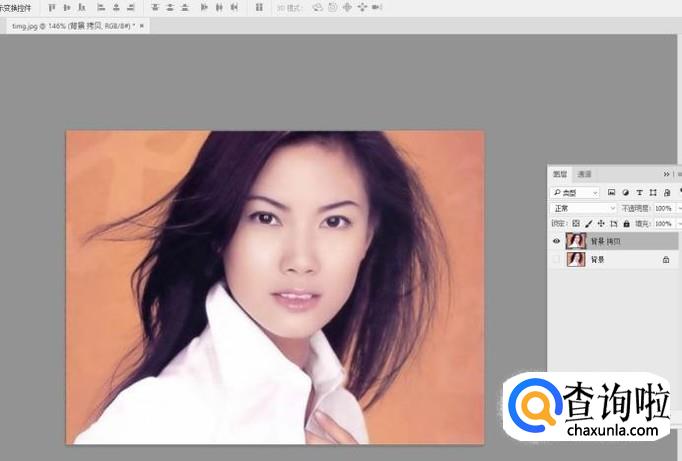Click the fill 100% value field
This screenshot has width=682, height=461.
[664, 224]
